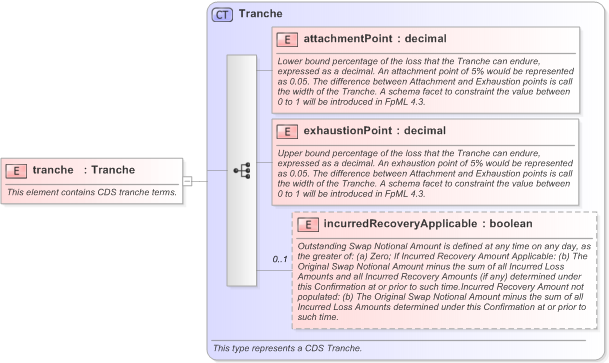Click the 'Upper bound percentage' description text
The width and height of the screenshot is (609, 363).
pos(425,174)
